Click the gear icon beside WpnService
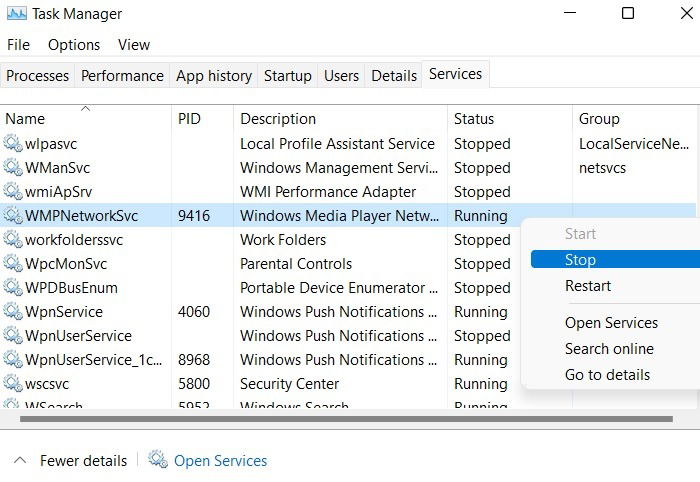Screen dimensions: 700x482 (x=12, y=312)
